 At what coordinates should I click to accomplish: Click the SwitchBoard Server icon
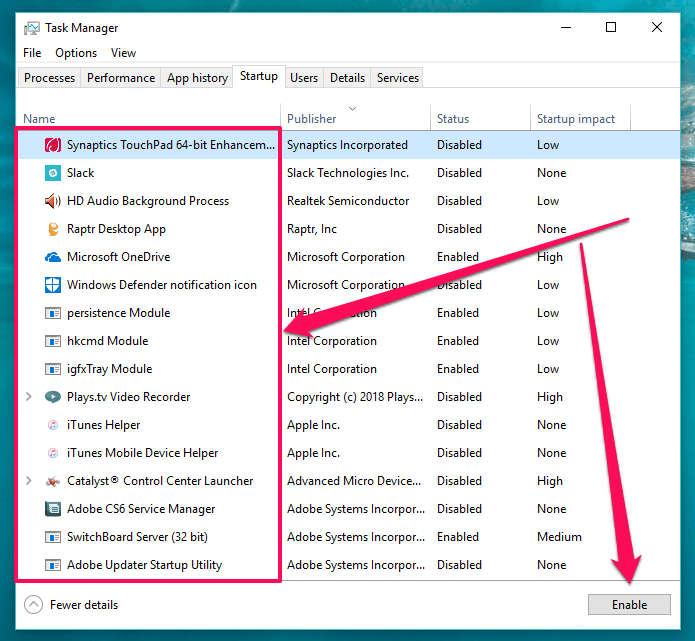tap(53, 537)
